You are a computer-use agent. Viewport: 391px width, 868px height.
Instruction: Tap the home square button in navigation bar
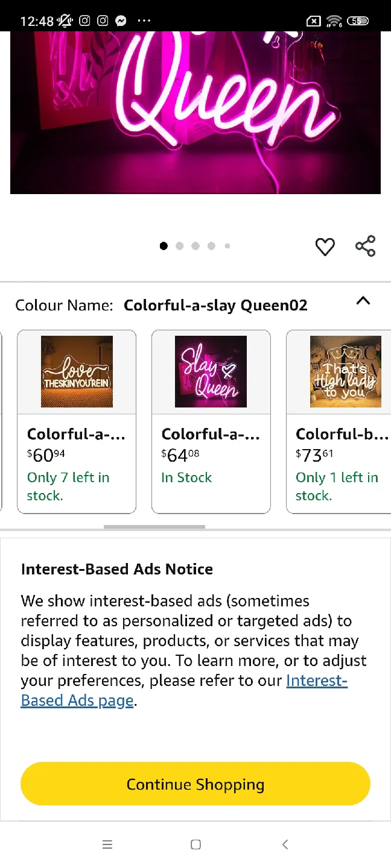tap(195, 844)
